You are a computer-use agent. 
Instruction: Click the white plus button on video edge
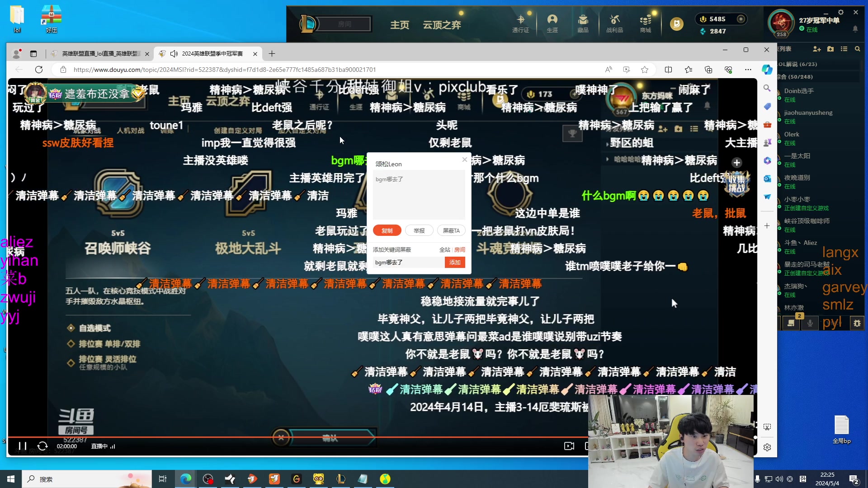(x=736, y=163)
